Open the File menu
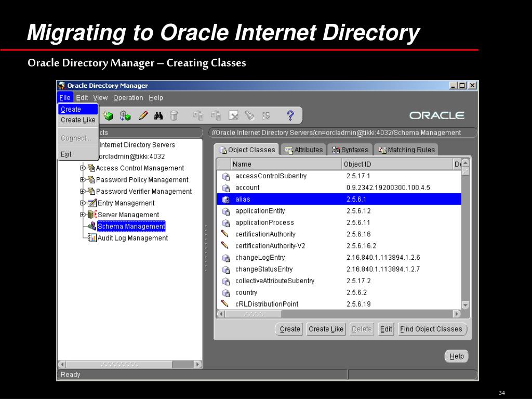This screenshot has height=399, width=532. [65, 98]
